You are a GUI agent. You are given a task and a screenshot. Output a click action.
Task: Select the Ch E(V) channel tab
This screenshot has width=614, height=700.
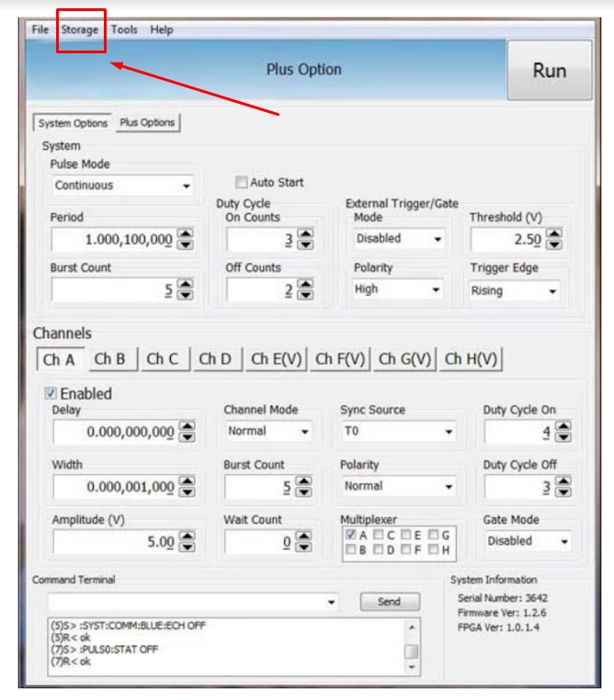(277, 359)
